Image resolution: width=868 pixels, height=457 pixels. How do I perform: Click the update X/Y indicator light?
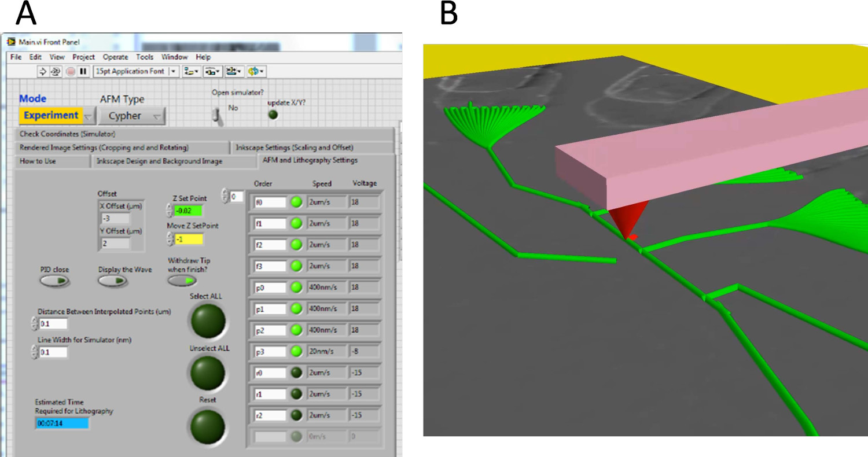tap(273, 115)
